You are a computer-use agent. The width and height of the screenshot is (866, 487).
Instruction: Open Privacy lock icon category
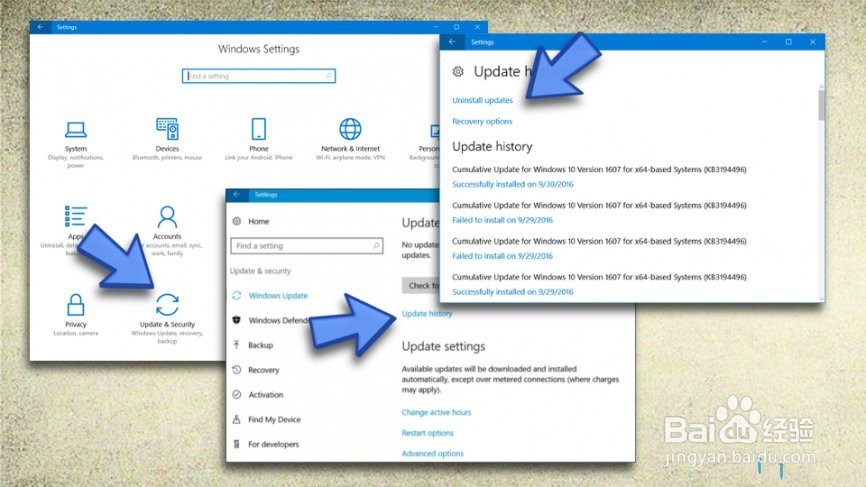pyautogui.click(x=76, y=304)
